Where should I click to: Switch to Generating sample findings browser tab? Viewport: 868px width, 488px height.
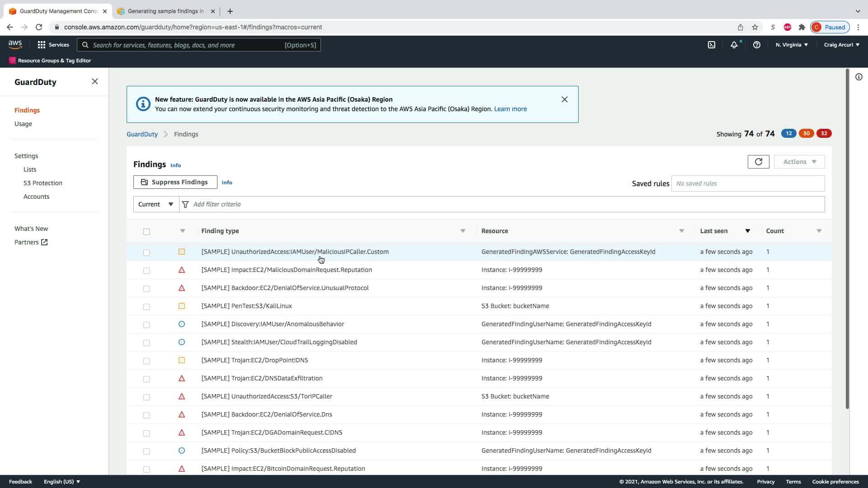165,11
